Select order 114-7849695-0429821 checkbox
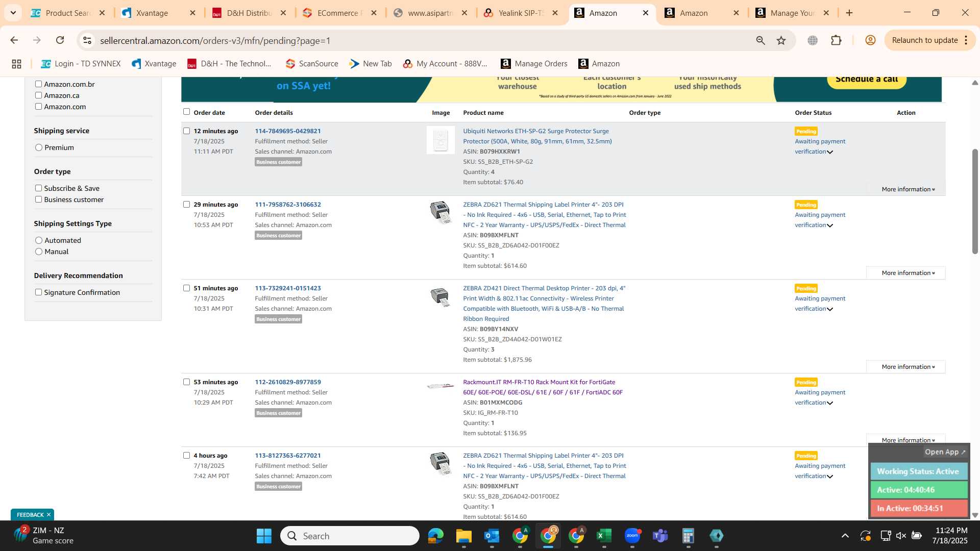This screenshot has height=551, width=980. 186,131
